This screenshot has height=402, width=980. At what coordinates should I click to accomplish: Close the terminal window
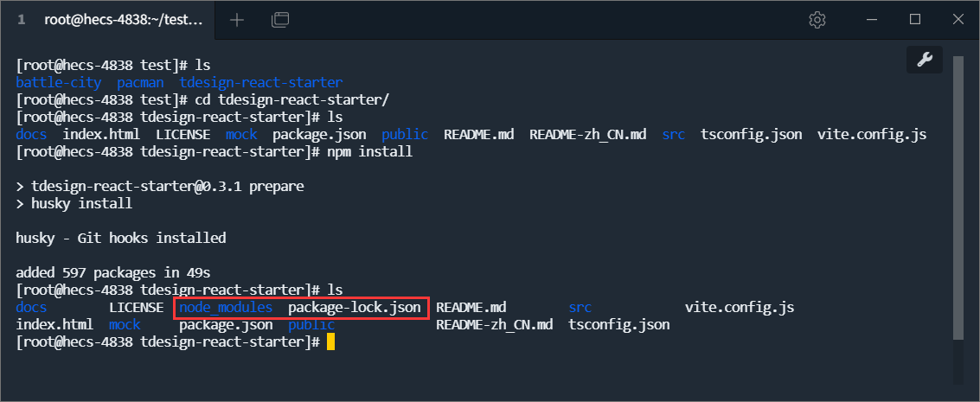[x=957, y=19]
